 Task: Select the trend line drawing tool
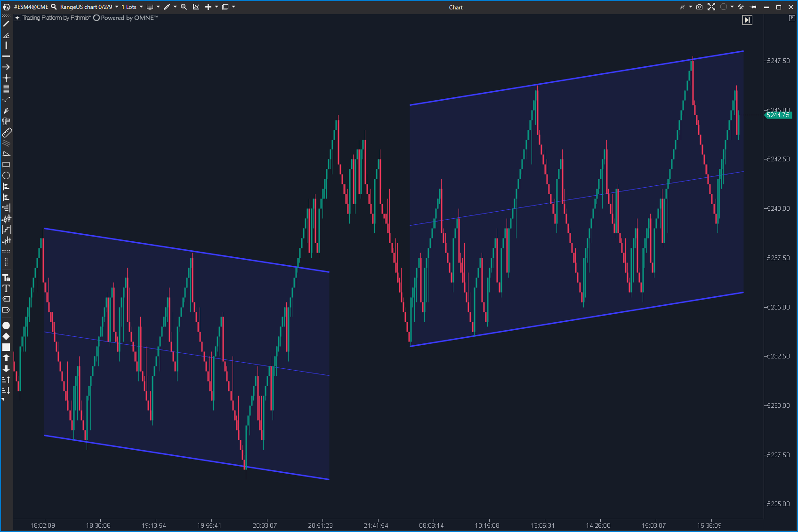tap(6, 24)
